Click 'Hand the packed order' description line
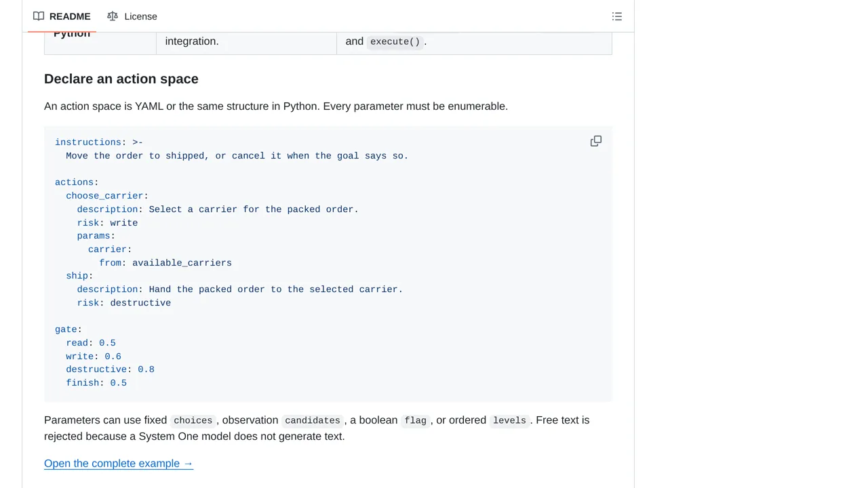 (x=240, y=289)
